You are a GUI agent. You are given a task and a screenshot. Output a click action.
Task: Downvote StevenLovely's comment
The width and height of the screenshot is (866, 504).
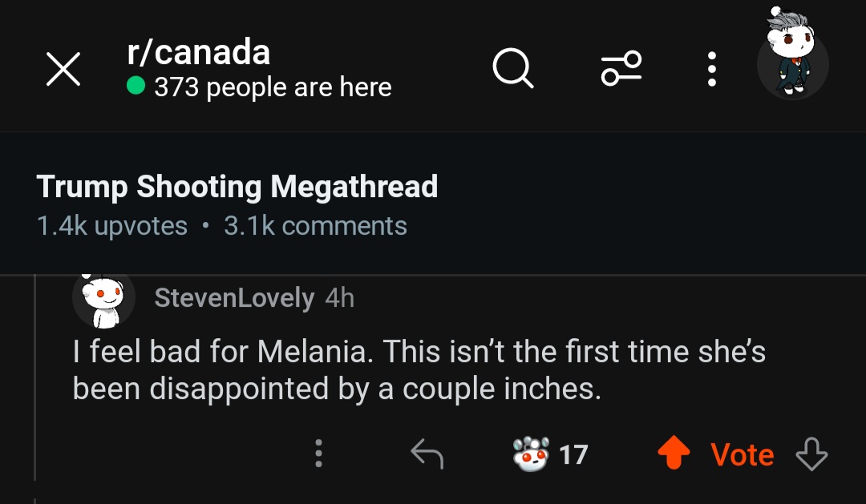811,455
